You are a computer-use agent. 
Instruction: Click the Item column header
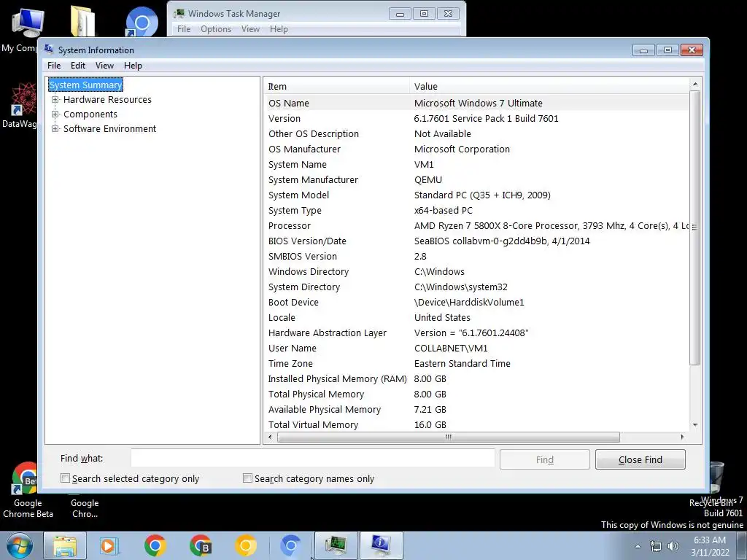pos(336,86)
